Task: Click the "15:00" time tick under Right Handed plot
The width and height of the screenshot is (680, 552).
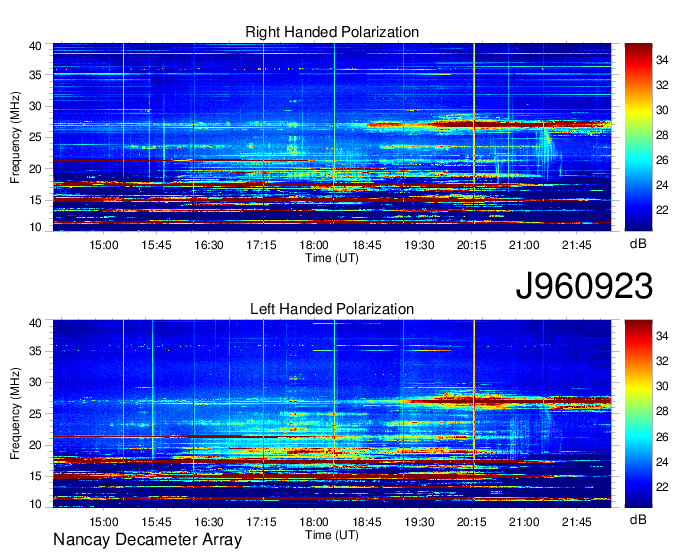Action: pyautogui.click(x=104, y=245)
